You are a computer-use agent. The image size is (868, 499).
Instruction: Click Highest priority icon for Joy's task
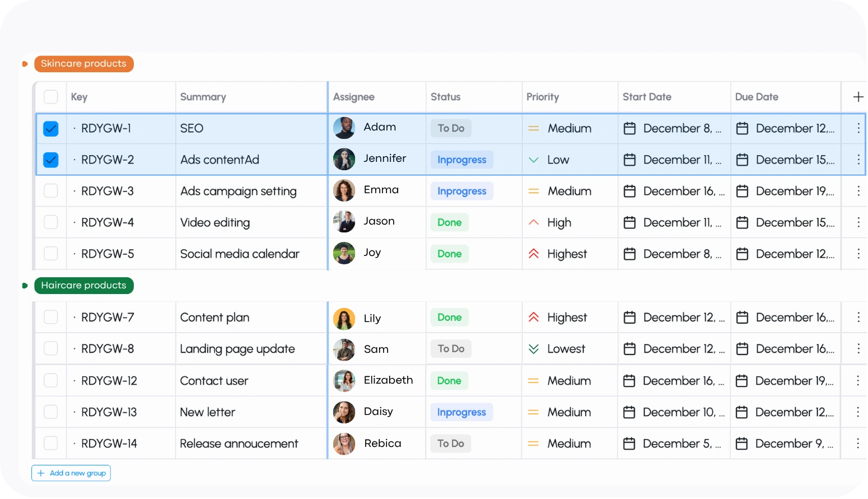[534, 254]
